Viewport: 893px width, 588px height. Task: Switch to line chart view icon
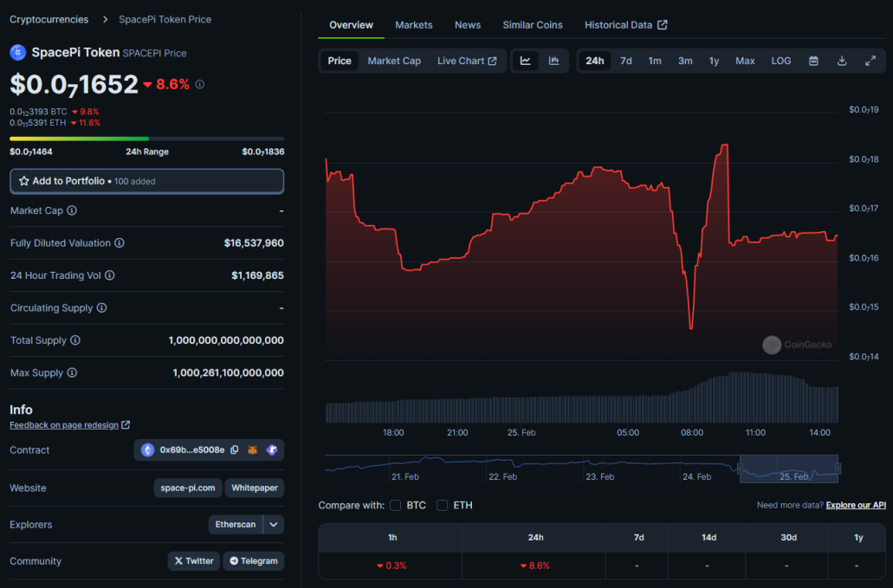[x=526, y=61]
